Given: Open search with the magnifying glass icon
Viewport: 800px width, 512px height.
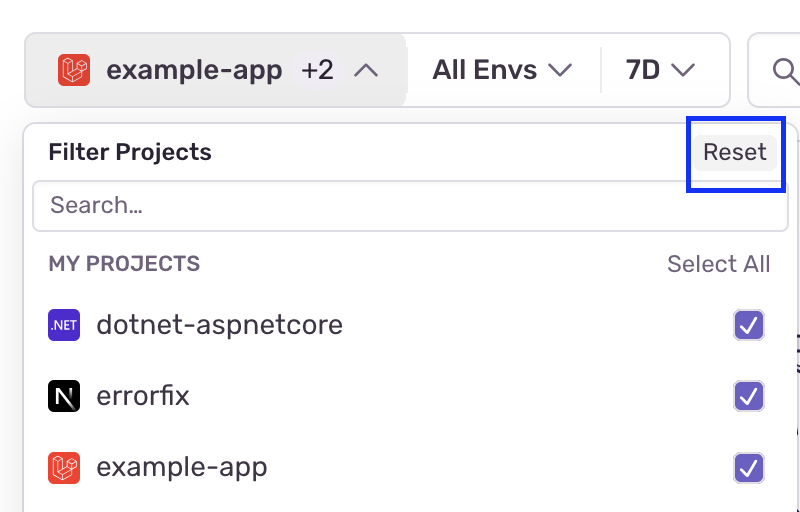Looking at the screenshot, I should click(785, 70).
